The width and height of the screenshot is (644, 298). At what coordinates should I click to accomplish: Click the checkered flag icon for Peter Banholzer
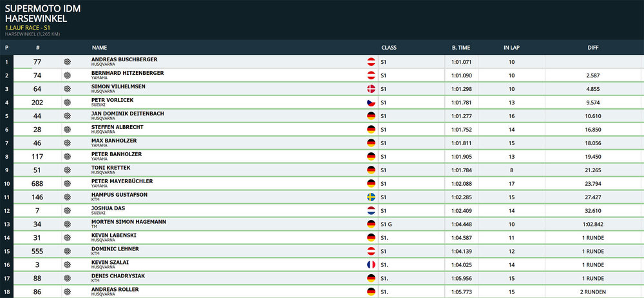coord(68,156)
